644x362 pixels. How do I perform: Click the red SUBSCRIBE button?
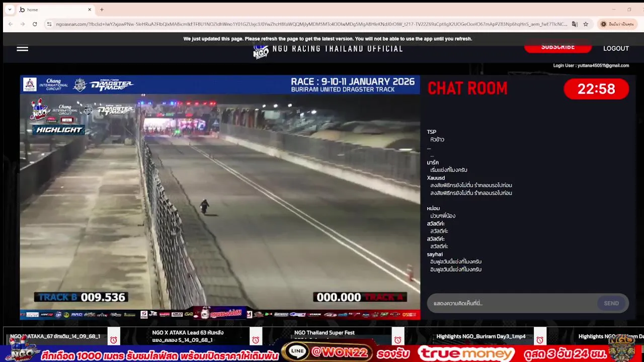click(557, 47)
